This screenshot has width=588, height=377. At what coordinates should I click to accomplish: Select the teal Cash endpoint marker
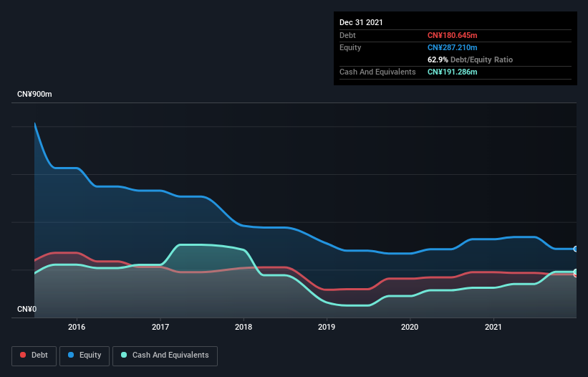(x=576, y=272)
